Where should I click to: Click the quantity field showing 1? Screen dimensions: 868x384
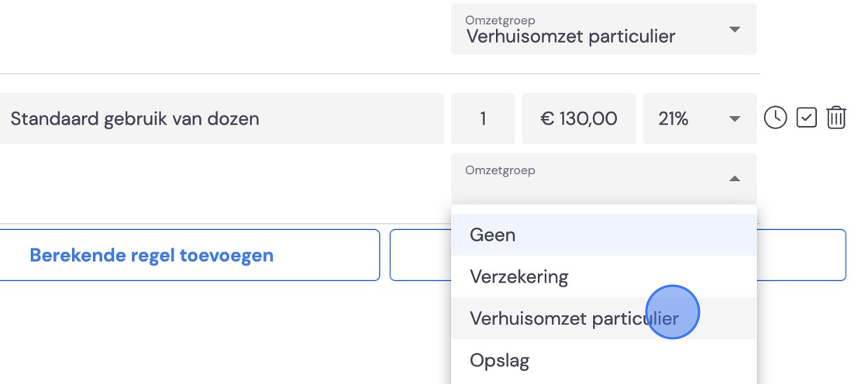coord(483,118)
